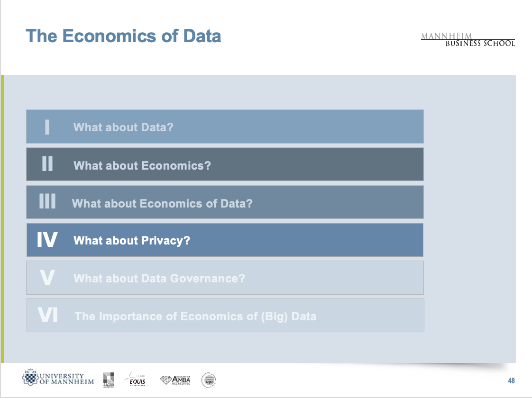Click the Roman numeral I marker
This screenshot has height=398, width=532.
pos(47,127)
